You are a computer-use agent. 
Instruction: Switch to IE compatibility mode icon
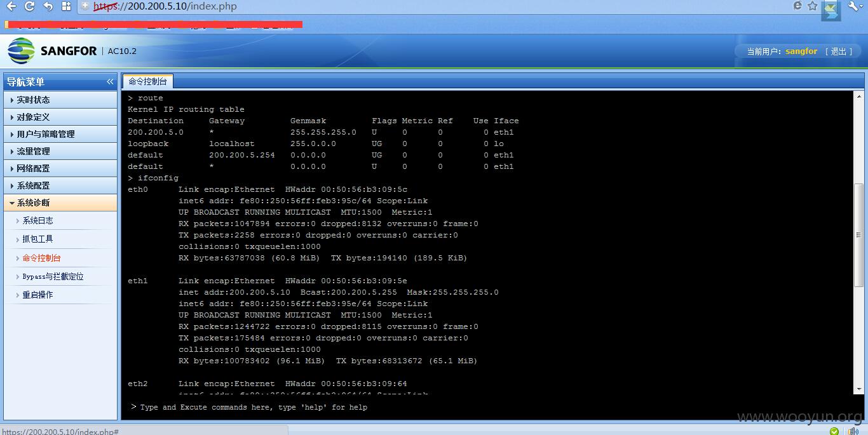pos(797,6)
